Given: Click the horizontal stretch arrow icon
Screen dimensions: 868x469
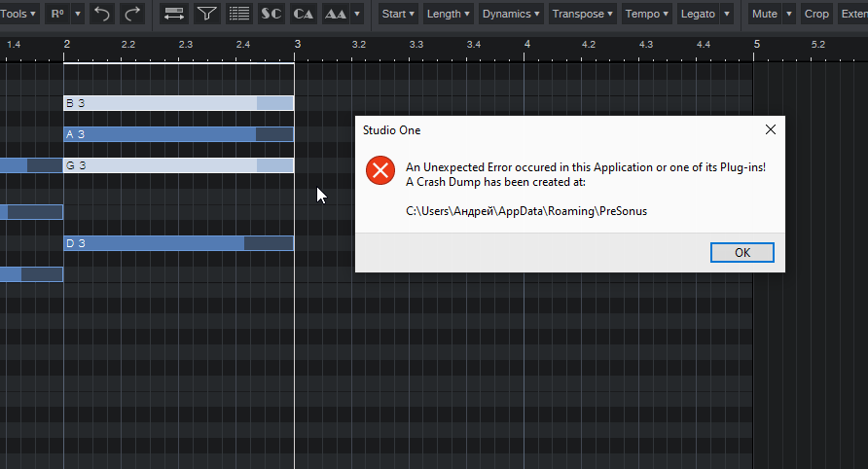Looking at the screenshot, I should coord(174,14).
